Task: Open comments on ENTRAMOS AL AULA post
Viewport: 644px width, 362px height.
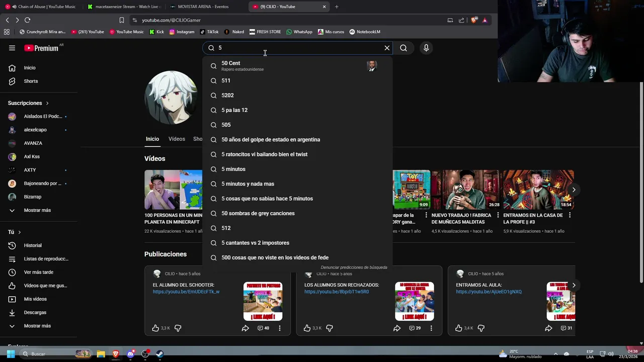Action: pos(567,328)
